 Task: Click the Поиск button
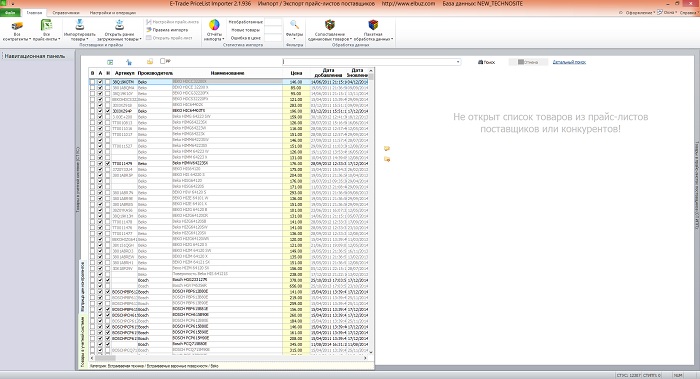[x=487, y=62]
